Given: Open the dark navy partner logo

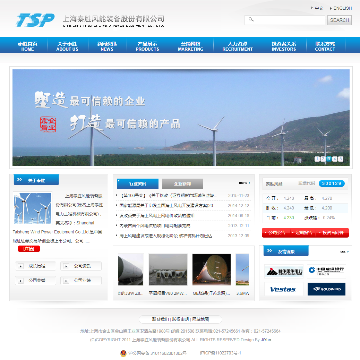Looking at the screenshot, I should [x=326, y=289].
